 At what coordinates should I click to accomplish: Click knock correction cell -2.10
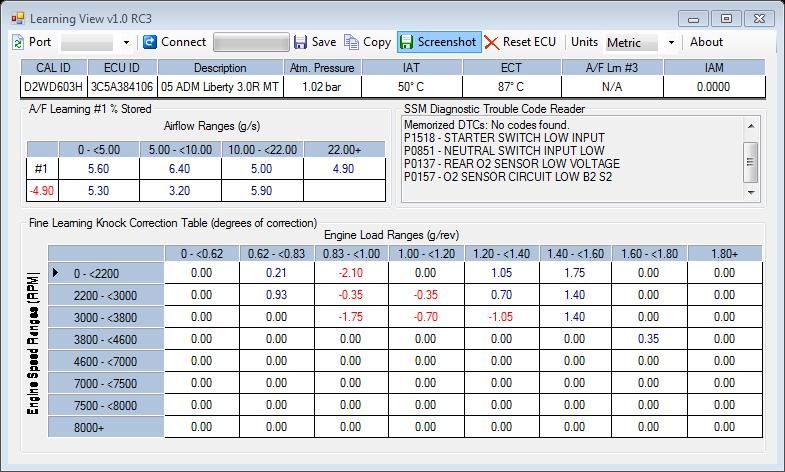351,273
